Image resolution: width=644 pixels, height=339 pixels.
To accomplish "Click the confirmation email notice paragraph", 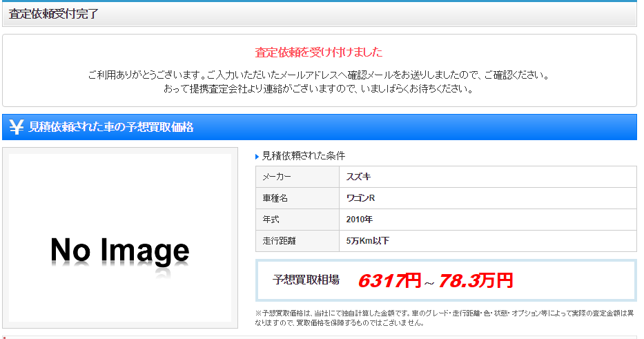I will point(319,81).
